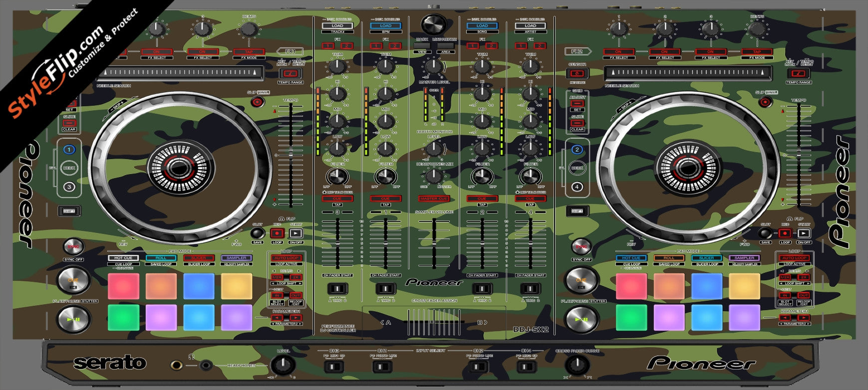Toggle the left deck SLIP button
868x390 pixels.
(x=257, y=102)
